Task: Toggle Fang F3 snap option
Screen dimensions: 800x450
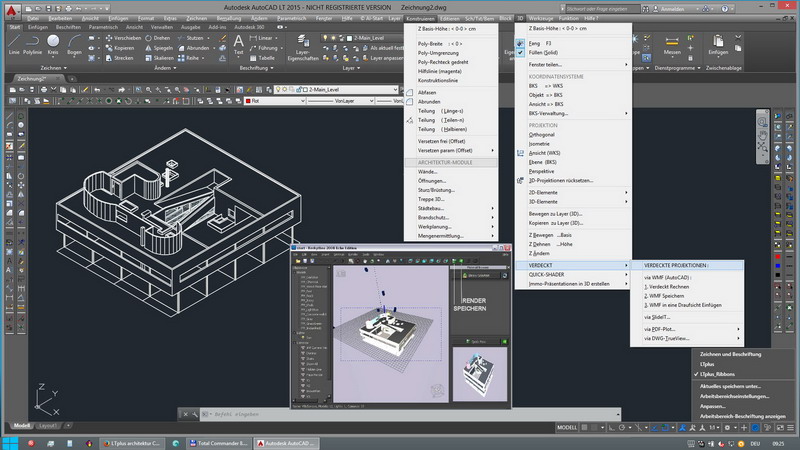Action: (x=542, y=42)
